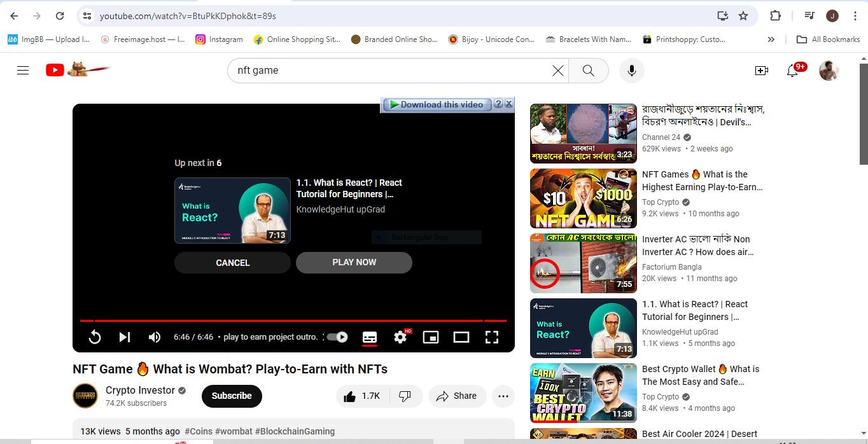Click PLAY NOW for next video
This screenshot has height=444, width=868.
tap(354, 262)
